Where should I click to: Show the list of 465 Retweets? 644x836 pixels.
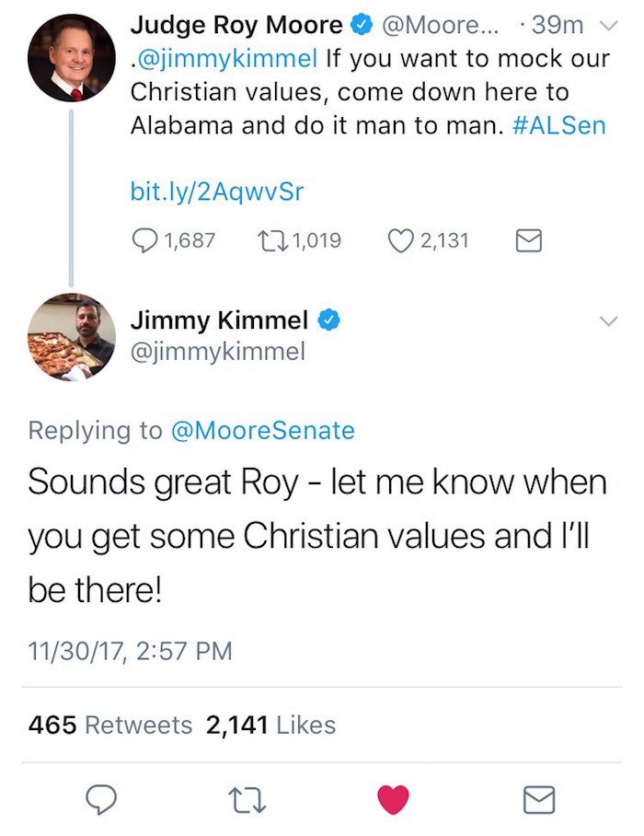tap(110, 725)
